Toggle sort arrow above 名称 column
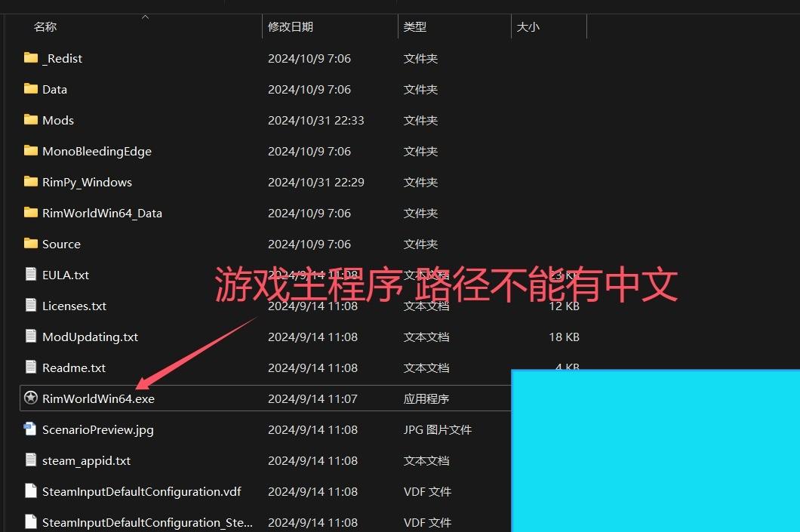Viewport: 800px width, 532px height. coord(146,17)
